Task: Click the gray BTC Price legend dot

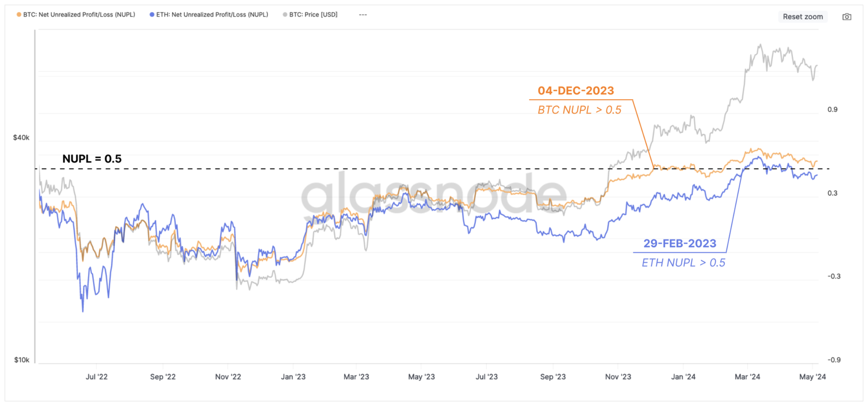Action: tap(285, 15)
